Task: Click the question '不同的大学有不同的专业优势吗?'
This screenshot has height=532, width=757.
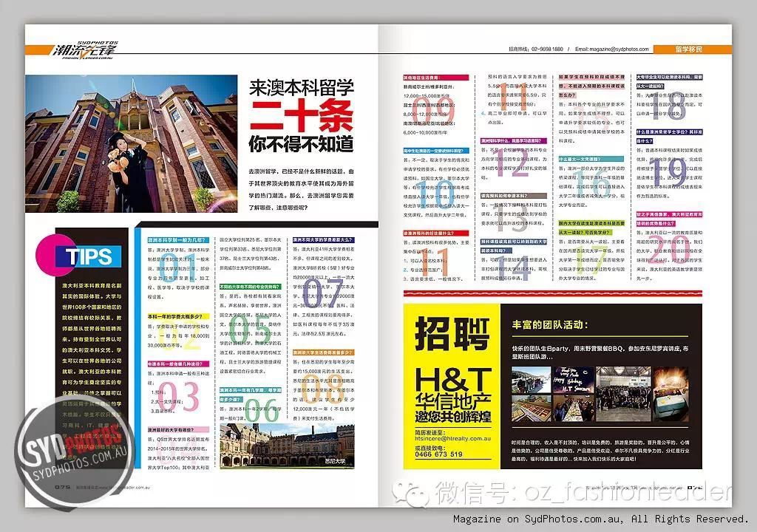Action: click(250, 287)
